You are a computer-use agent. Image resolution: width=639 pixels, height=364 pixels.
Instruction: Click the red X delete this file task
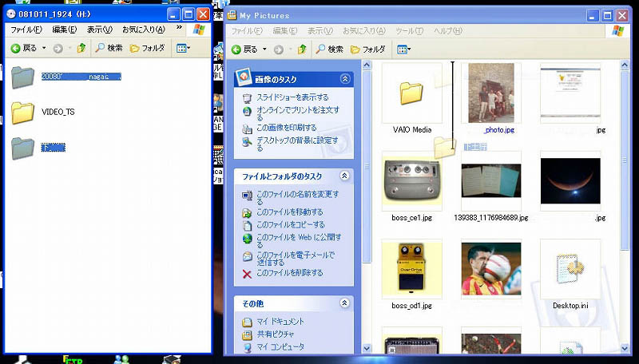pyautogui.click(x=247, y=273)
